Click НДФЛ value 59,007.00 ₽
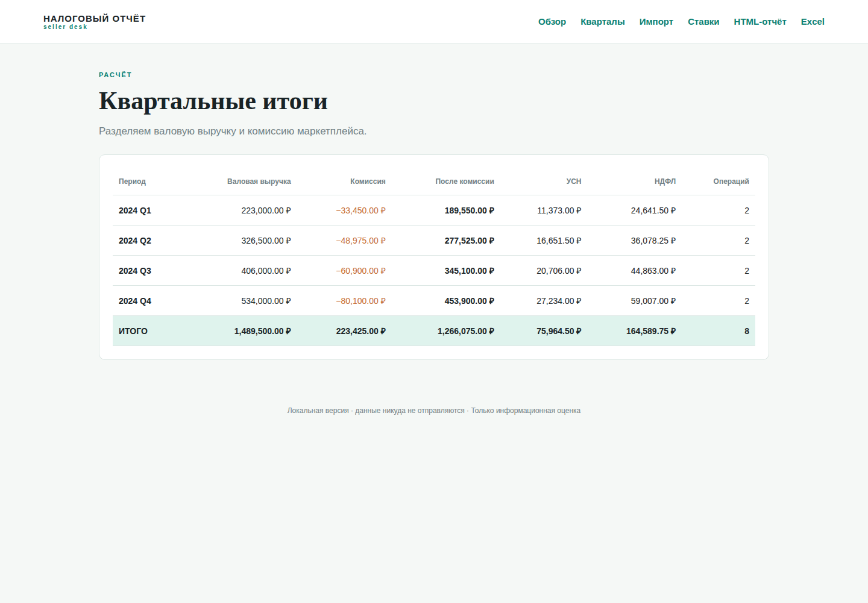The height and width of the screenshot is (603, 868). (x=653, y=301)
